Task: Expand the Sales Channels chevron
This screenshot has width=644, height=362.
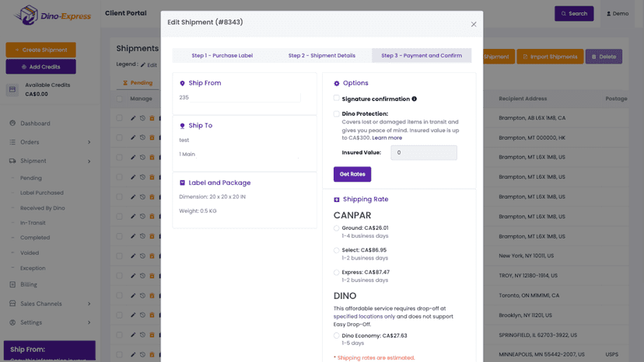Action: click(x=89, y=304)
